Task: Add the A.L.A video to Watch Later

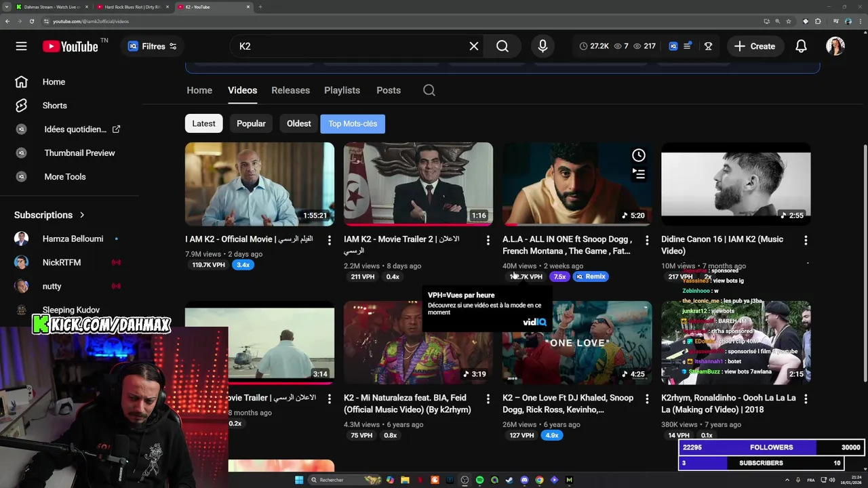Action: [x=639, y=155]
